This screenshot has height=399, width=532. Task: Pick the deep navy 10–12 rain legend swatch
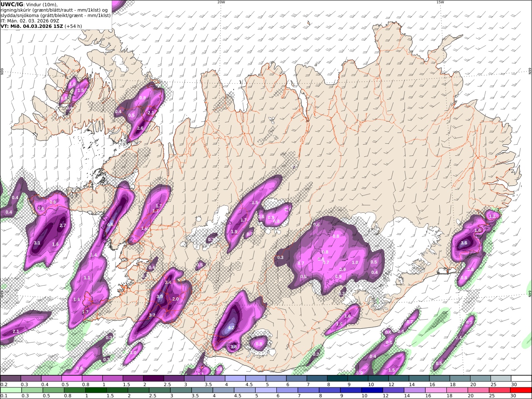372,390
